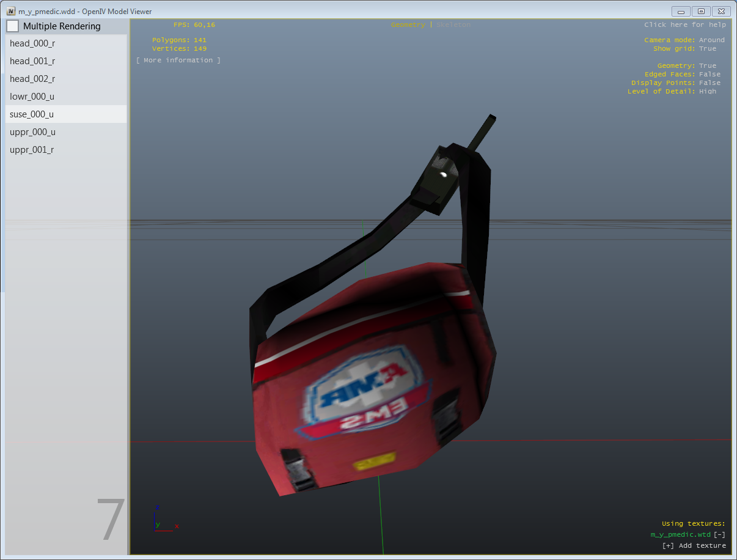Maximize the OpenIV Model Viewer window
The width and height of the screenshot is (737, 560).
(x=701, y=11)
